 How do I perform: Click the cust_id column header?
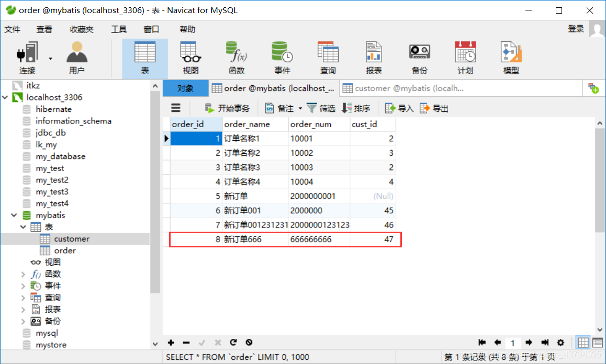(x=373, y=124)
